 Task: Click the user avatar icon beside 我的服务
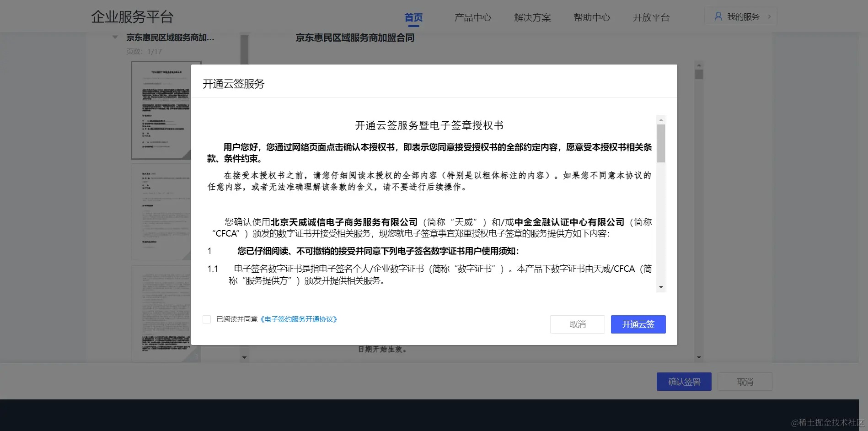(x=718, y=16)
